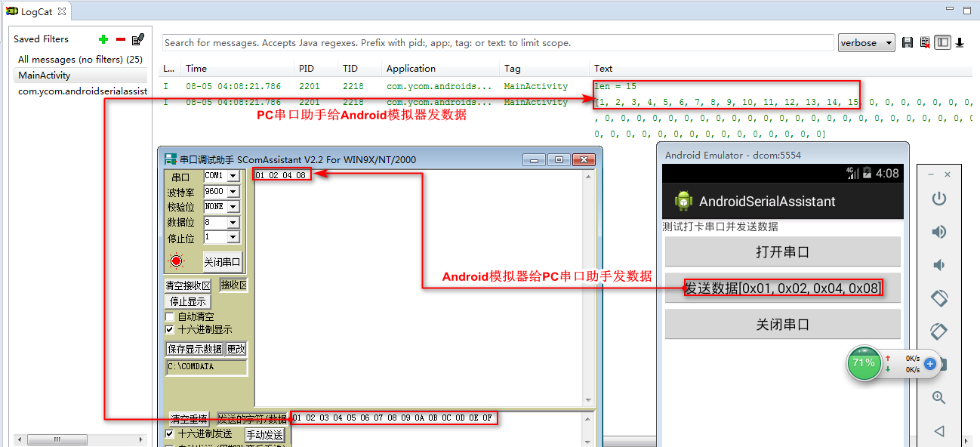Lower emulator volume

[939, 265]
